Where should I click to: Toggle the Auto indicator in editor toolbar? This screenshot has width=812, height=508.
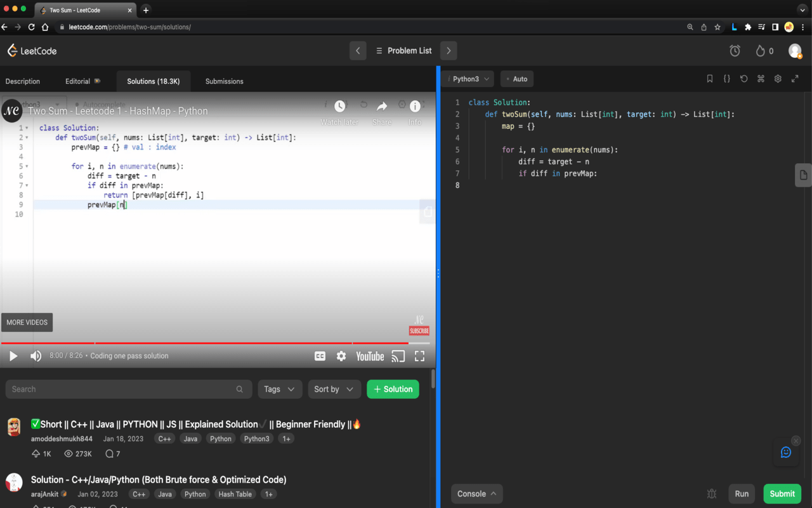(x=516, y=79)
